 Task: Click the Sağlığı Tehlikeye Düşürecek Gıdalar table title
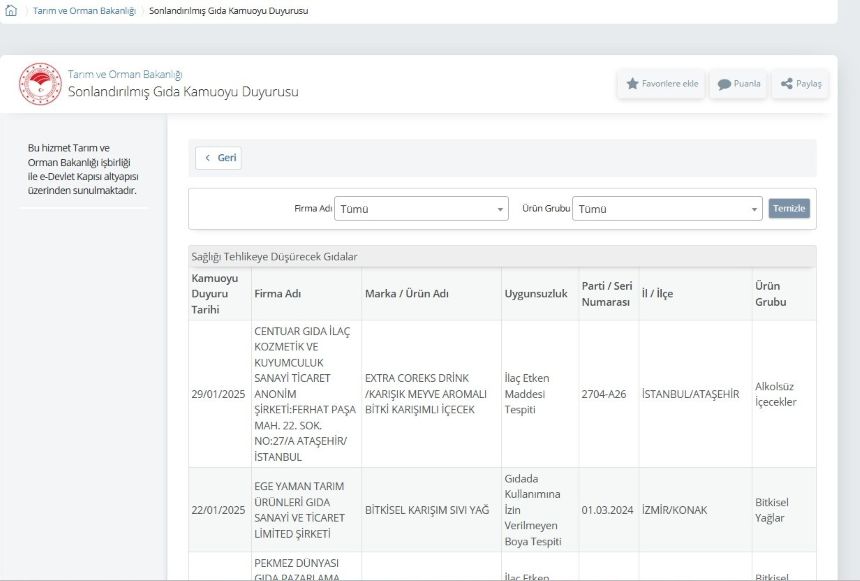click(x=274, y=257)
